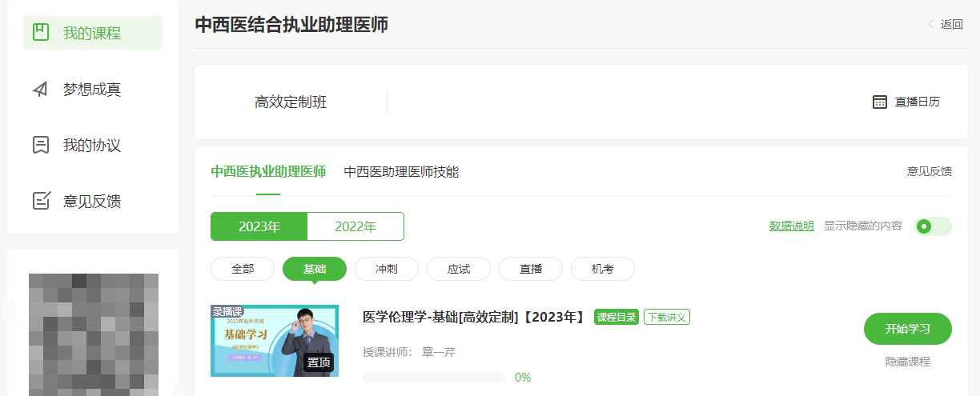Click the My Courses bookmark icon
The width and height of the screenshot is (980, 396).
(41, 32)
